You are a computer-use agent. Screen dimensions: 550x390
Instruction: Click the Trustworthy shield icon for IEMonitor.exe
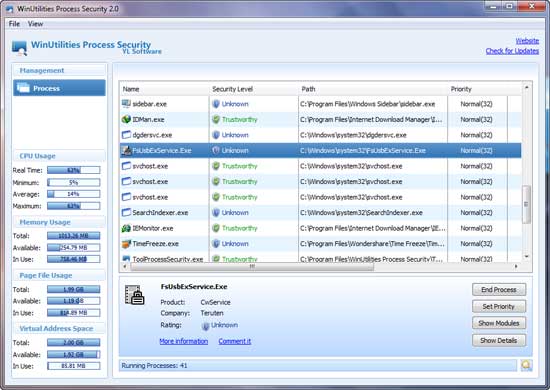point(216,228)
